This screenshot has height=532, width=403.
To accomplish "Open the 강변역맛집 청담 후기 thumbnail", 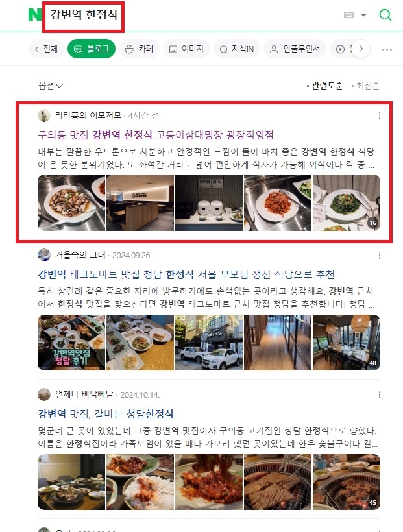I will click(71, 343).
